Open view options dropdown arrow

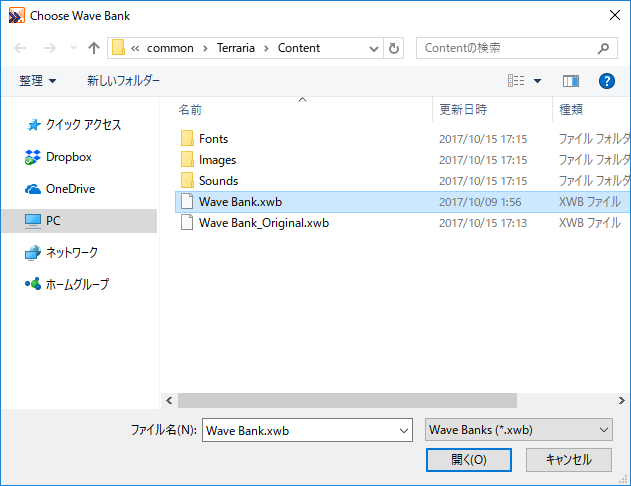537,81
